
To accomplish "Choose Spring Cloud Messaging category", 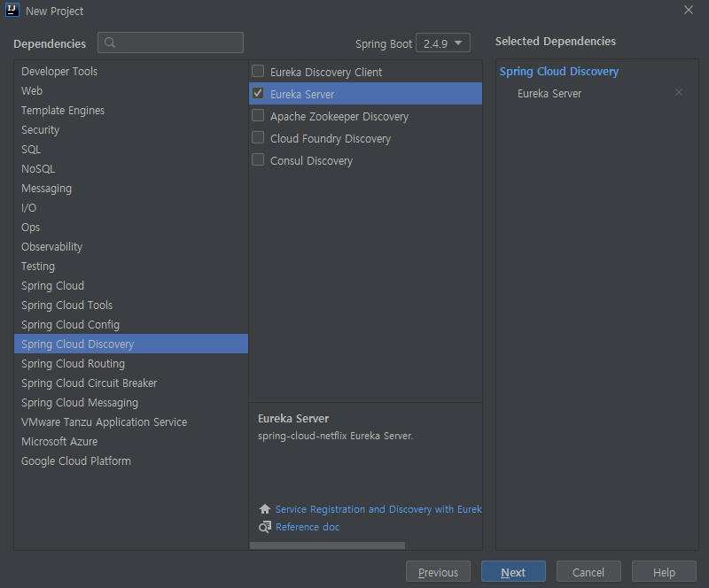I will pos(131,402).
